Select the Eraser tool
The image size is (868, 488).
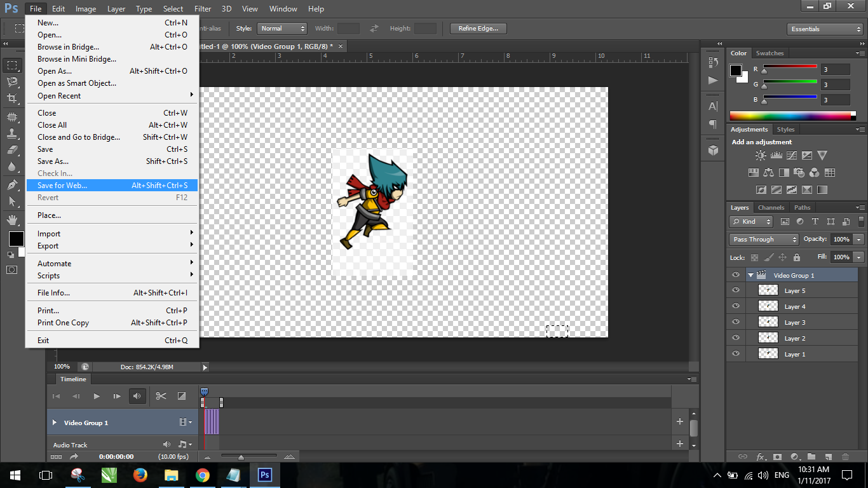point(12,150)
